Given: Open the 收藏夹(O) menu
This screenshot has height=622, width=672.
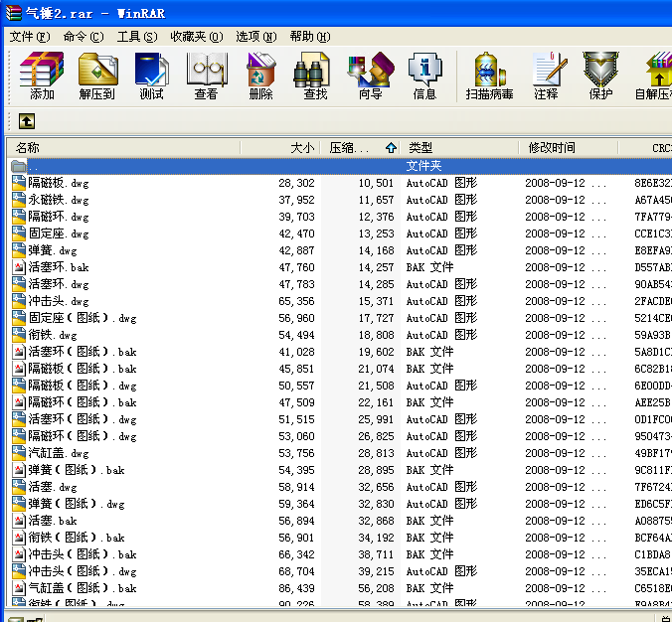Looking at the screenshot, I should click(x=197, y=37).
